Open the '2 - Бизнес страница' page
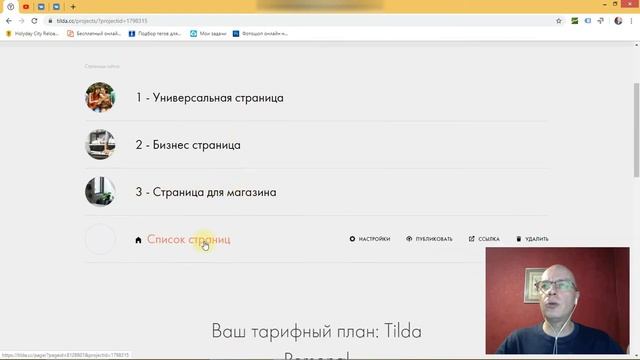Image resolution: width=640 pixels, height=360 pixels. click(188, 145)
